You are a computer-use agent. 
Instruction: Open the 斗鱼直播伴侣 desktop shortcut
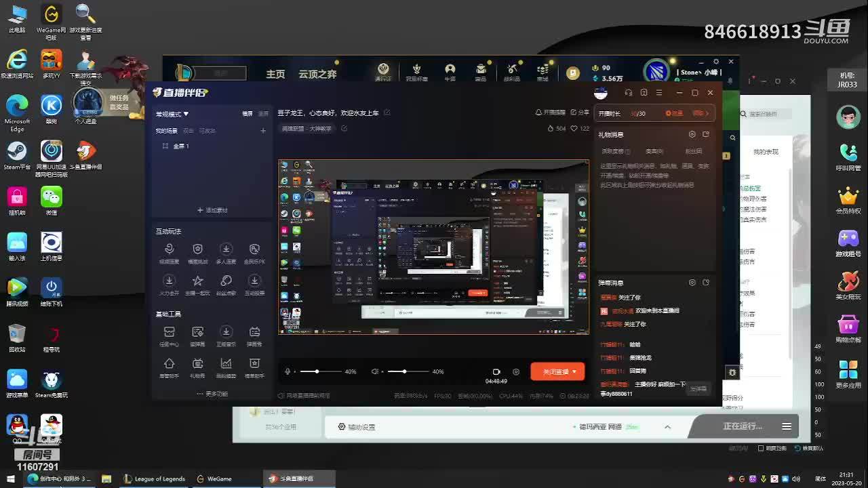tap(85, 156)
